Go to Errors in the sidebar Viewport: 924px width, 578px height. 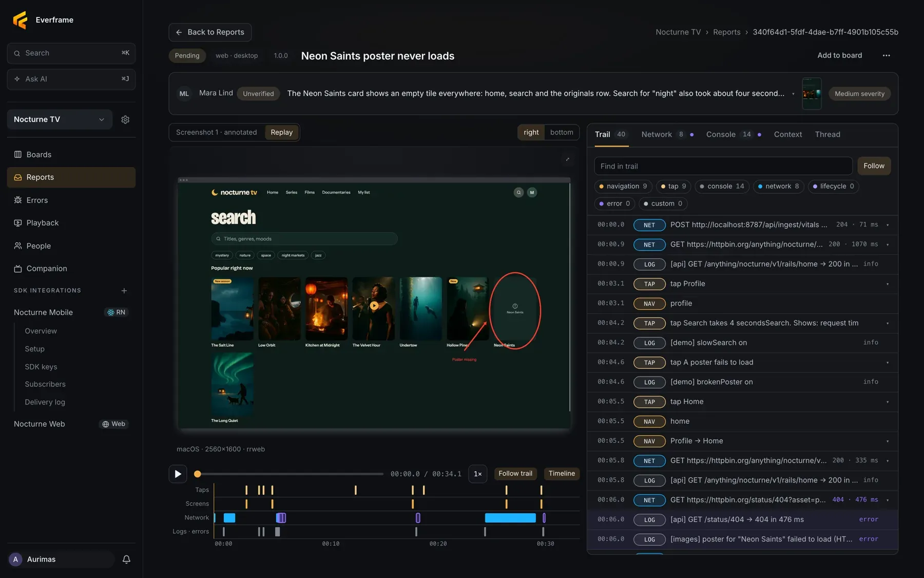coord(71,200)
